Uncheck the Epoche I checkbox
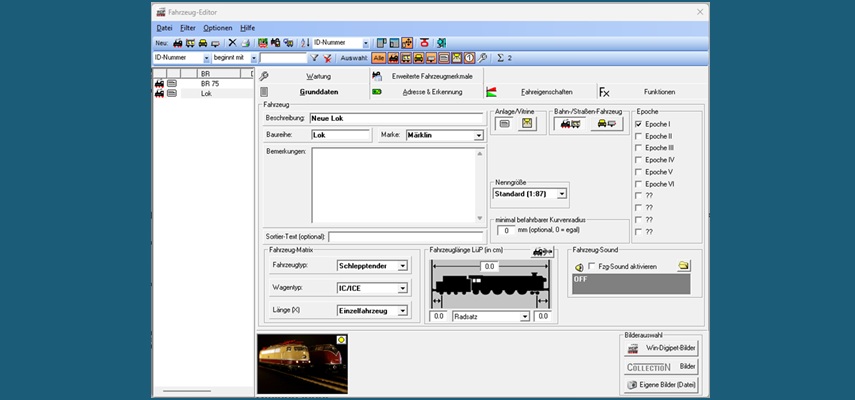Screen dimensions: 855x400 (639, 124)
